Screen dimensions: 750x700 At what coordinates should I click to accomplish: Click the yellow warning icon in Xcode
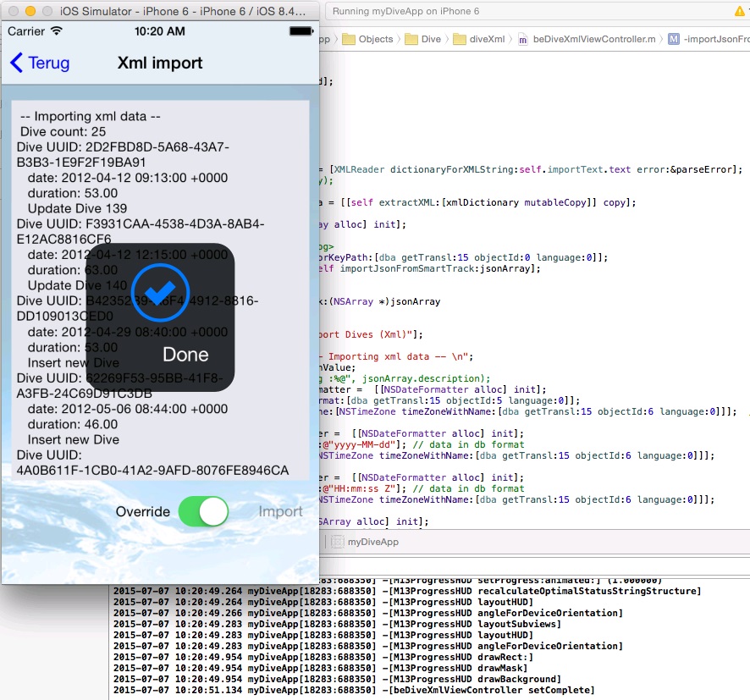[x=740, y=11]
